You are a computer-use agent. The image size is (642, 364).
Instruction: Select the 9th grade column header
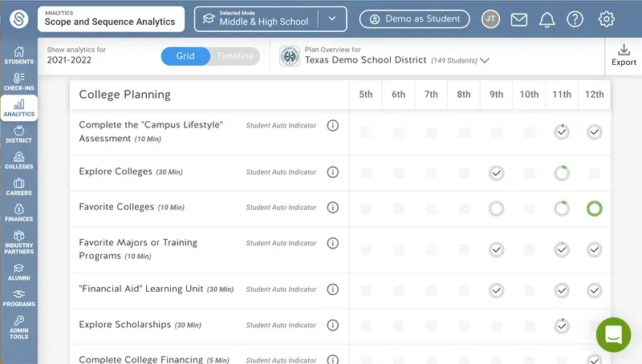coord(496,95)
